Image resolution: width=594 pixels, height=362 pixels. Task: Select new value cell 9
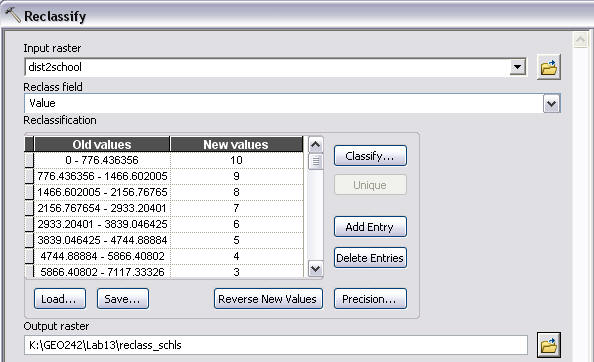237,176
